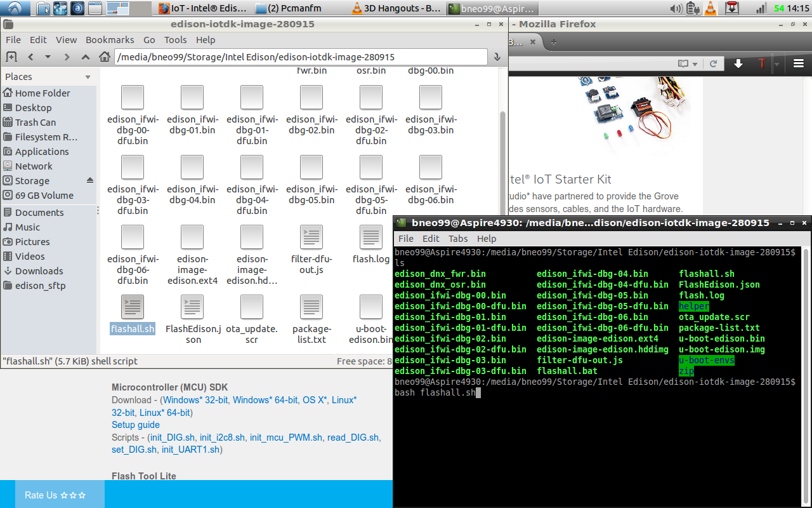Image resolution: width=812 pixels, height=508 pixels.
Task: Open the Places side pane dropdown
Action: [88, 77]
